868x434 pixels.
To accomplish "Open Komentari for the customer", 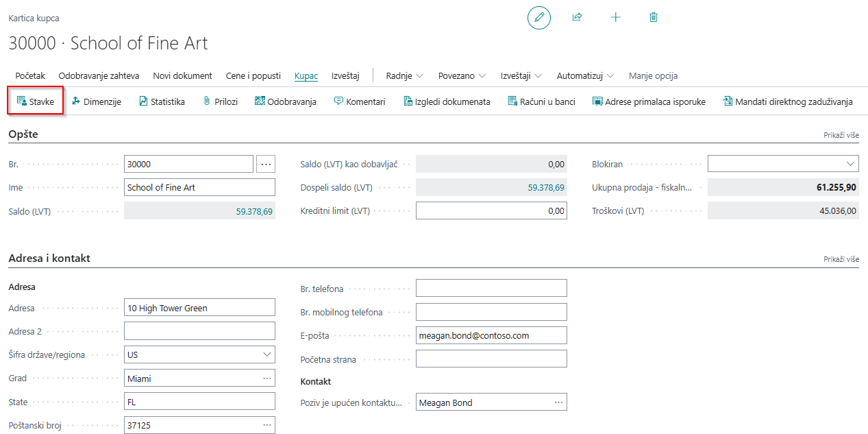I will (x=360, y=101).
